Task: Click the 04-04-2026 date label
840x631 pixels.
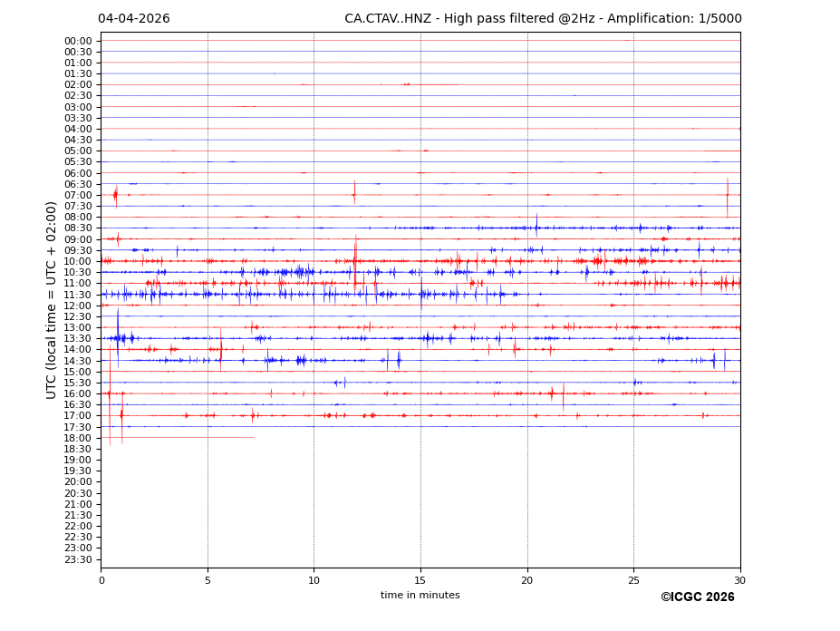Action: click(x=133, y=19)
